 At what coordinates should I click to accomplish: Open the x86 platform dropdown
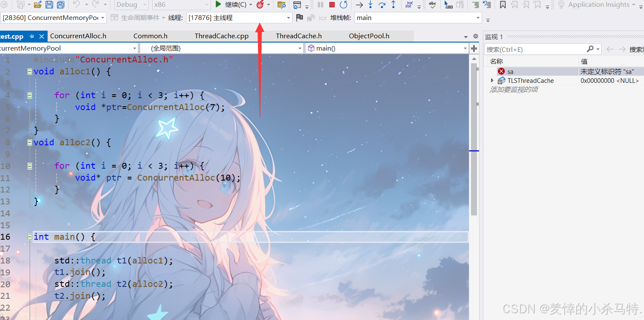[181, 5]
